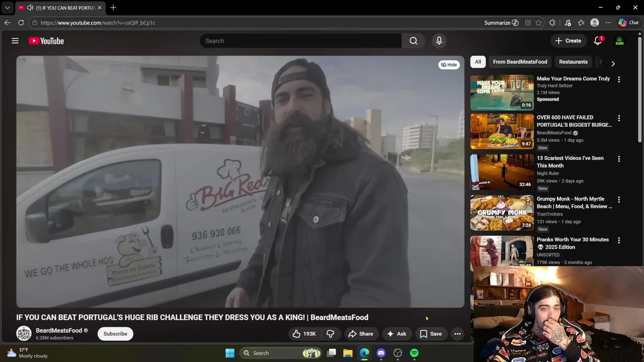Open options for Pranks Worth Your 30 Minutes

(619, 240)
